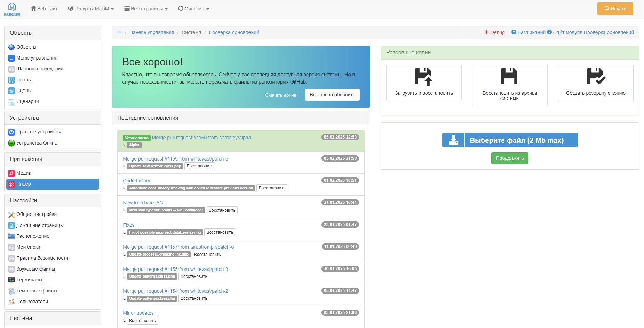Viewport: 644px width, 328px height.
Task: Choose a file with Выберите файл button
Action: 510,140
